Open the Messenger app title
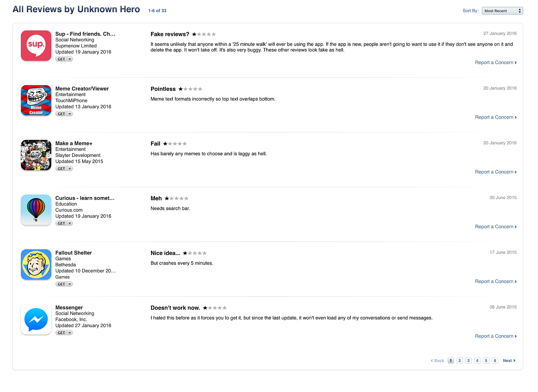The height and width of the screenshot is (392, 538). point(69,308)
